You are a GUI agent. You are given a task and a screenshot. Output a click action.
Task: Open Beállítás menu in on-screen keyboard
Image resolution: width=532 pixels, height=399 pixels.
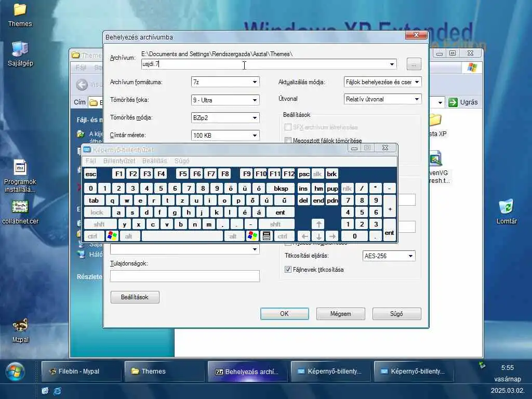(x=155, y=161)
